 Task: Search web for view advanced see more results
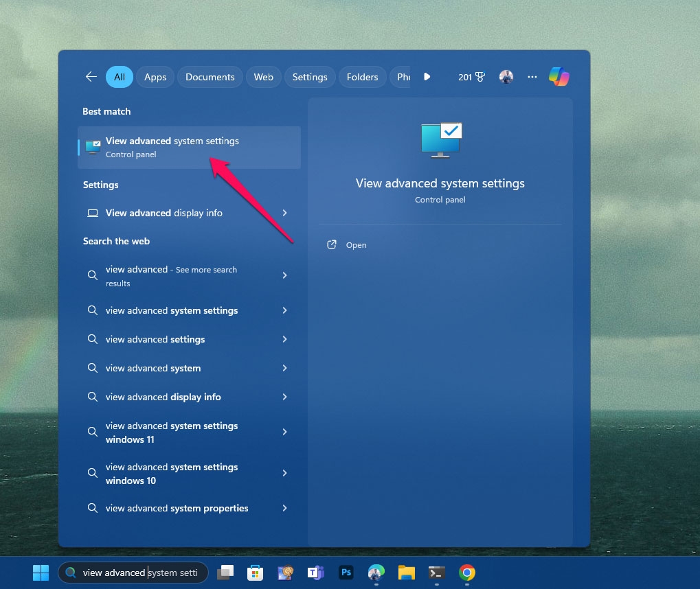(x=190, y=276)
